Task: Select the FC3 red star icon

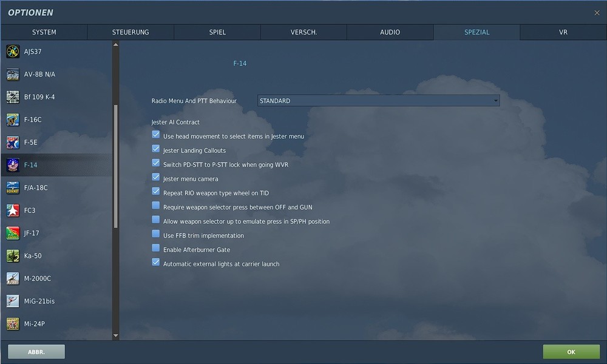Action: 13,211
